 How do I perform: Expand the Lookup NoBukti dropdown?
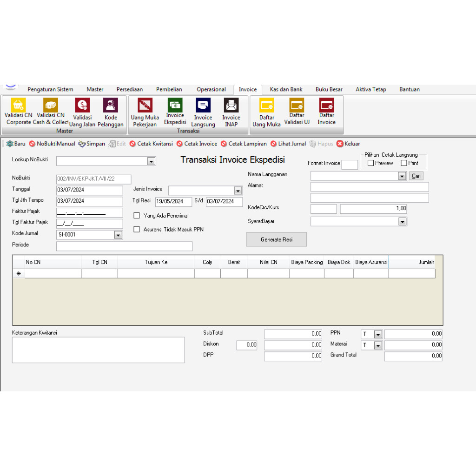[x=151, y=161]
